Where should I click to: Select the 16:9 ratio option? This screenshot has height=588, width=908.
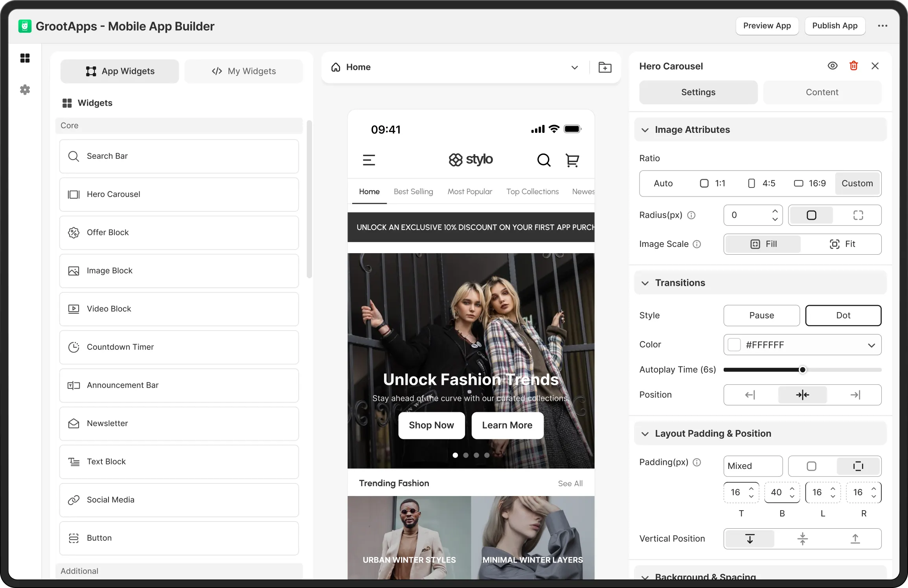pos(810,184)
